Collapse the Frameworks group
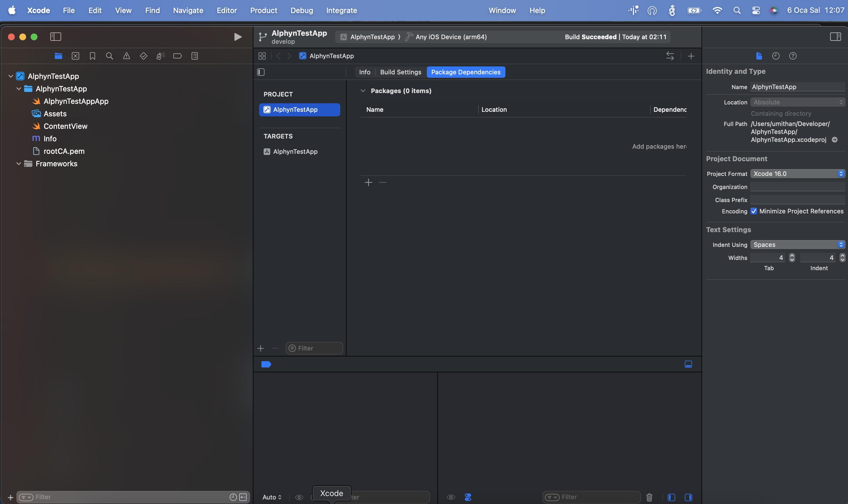Screen dimensions: 848x504 (19, 164)
